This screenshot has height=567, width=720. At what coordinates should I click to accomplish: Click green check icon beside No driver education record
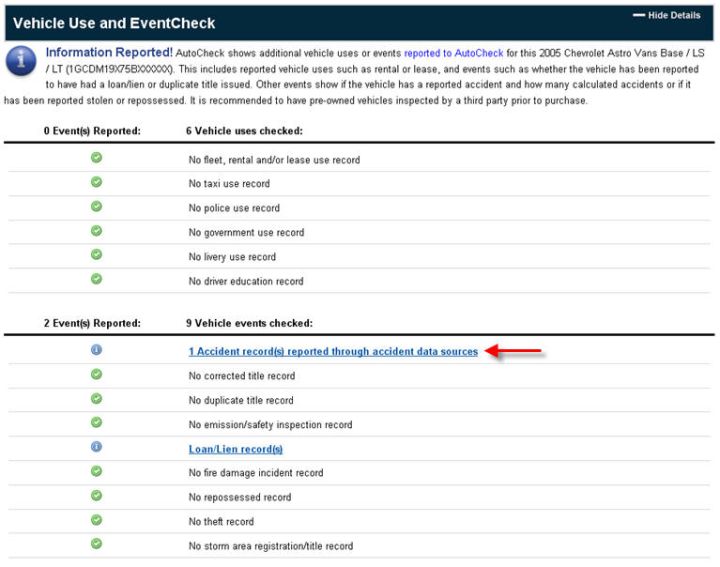[x=96, y=279]
